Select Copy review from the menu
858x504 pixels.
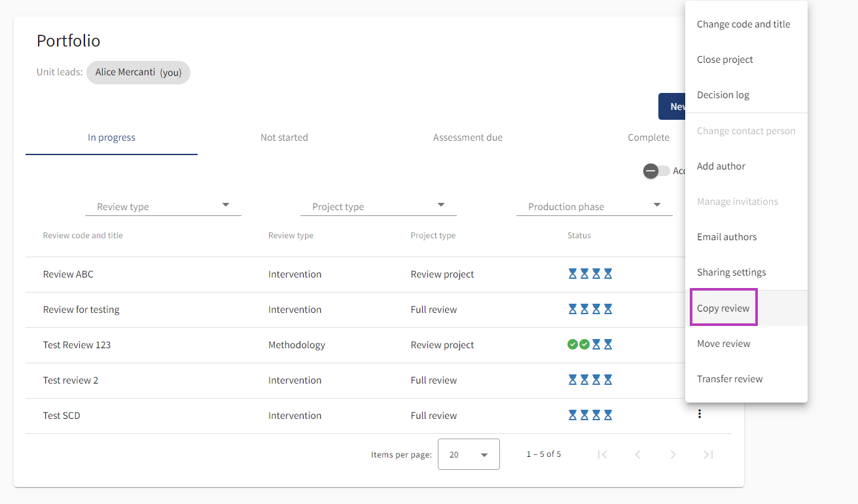(723, 308)
